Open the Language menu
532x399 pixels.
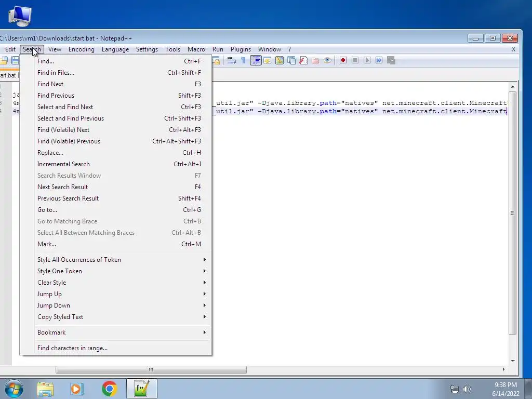(115, 49)
